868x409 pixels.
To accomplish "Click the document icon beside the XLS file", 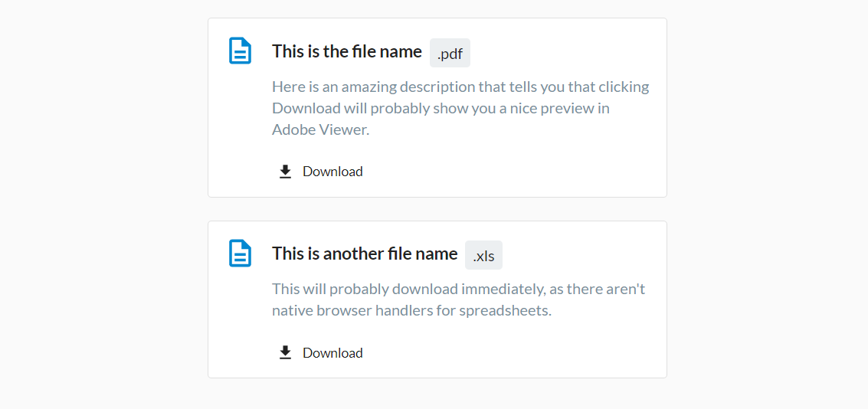I will click(241, 254).
